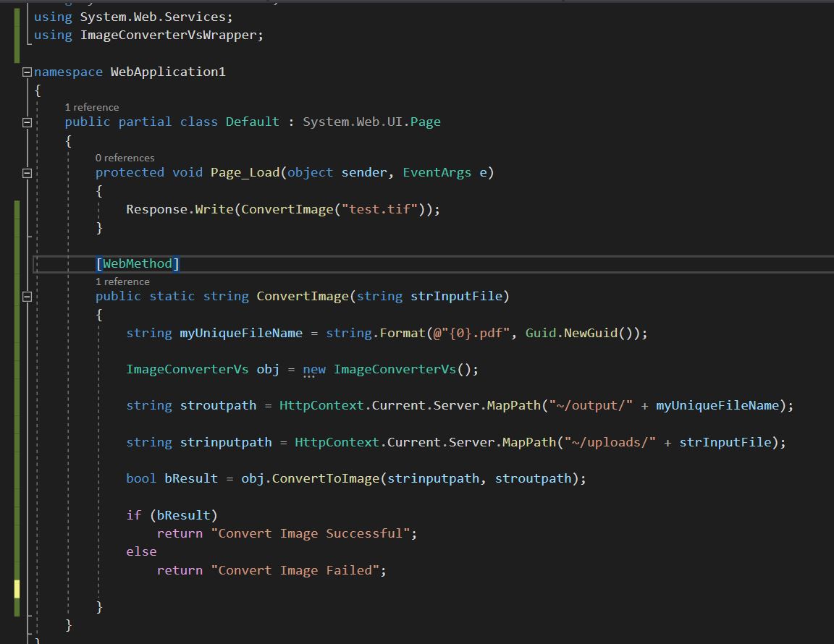Click the yellow unsaved-change marker in margin
The image size is (834, 644).
point(17,589)
